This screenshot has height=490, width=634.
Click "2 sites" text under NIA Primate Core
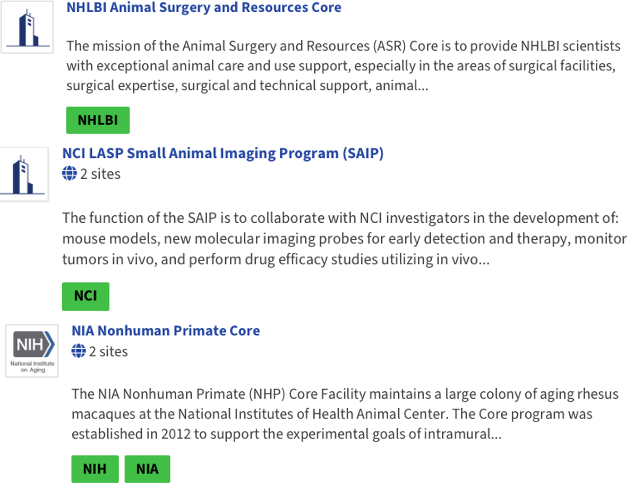click(108, 352)
